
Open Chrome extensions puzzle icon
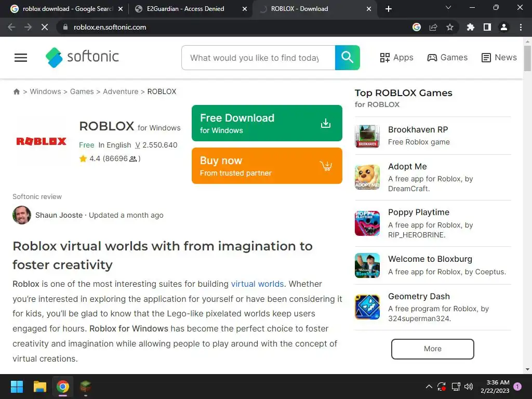point(471,27)
